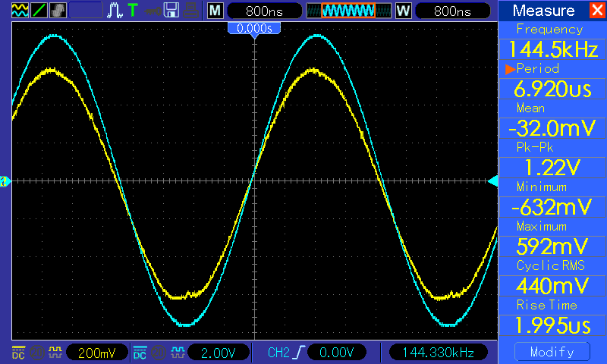
Task: Open the CH2 2.00V vertical scale selector
Action: [x=218, y=353]
